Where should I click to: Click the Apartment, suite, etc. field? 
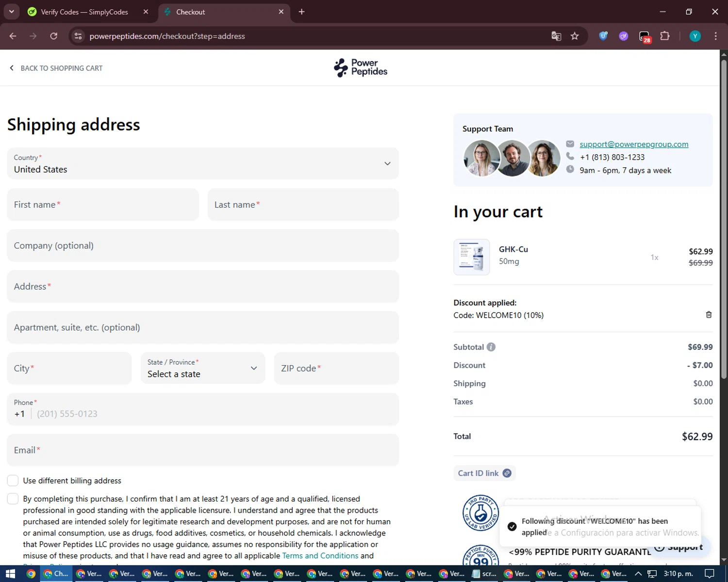click(x=203, y=327)
